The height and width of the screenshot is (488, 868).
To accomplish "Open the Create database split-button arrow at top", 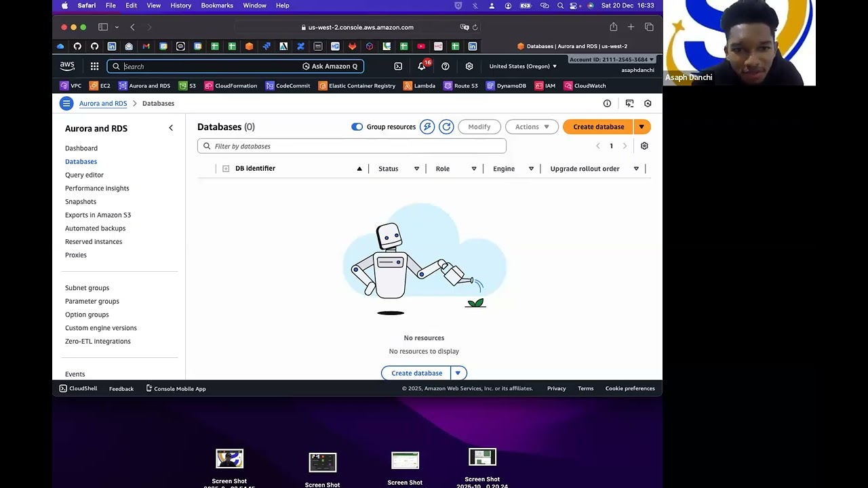I will [642, 127].
